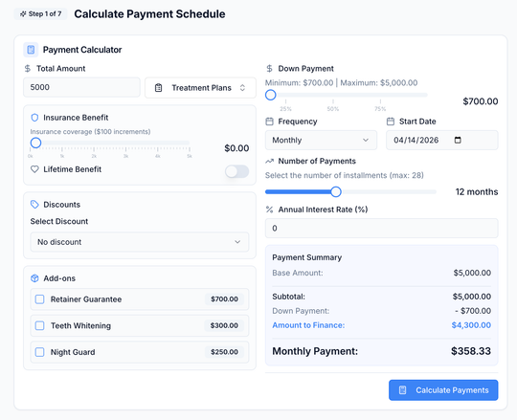Click the shield icon beside Insurance Benefit
Image resolution: width=517 pixels, height=420 pixels.
tap(34, 118)
